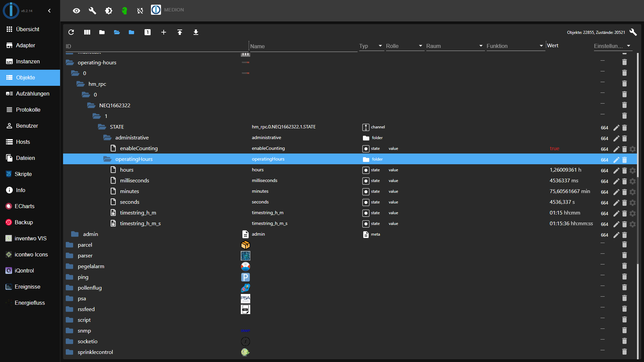The width and height of the screenshot is (644, 362).
Task: Delete the milliseconds object
Action: point(625,181)
